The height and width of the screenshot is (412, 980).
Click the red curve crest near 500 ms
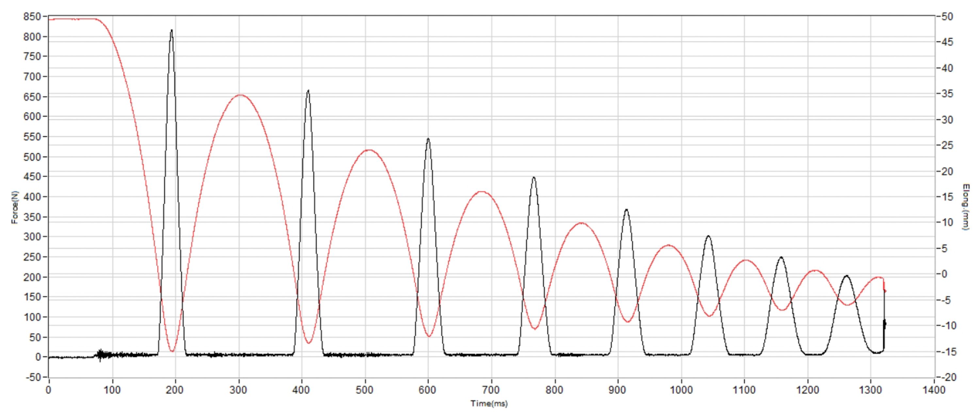[369, 150]
